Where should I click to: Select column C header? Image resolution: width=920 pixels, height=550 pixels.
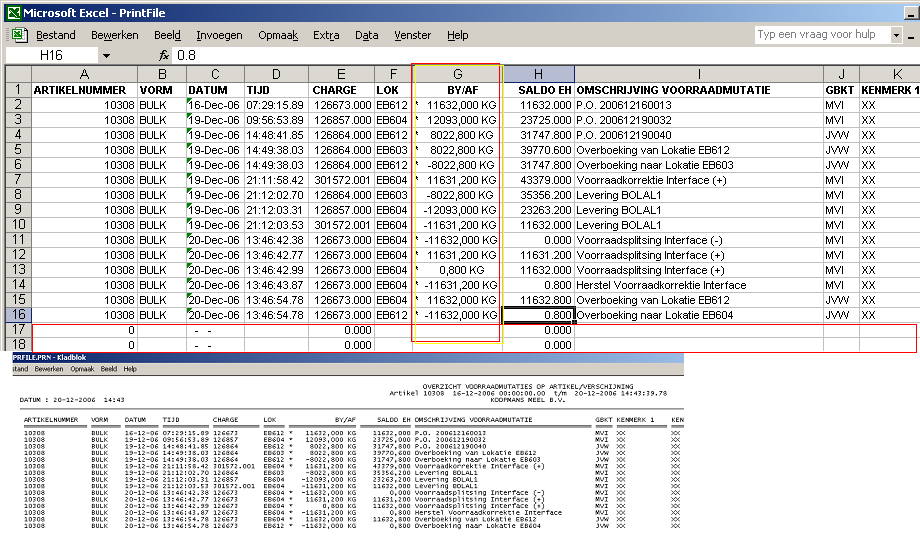(215, 74)
